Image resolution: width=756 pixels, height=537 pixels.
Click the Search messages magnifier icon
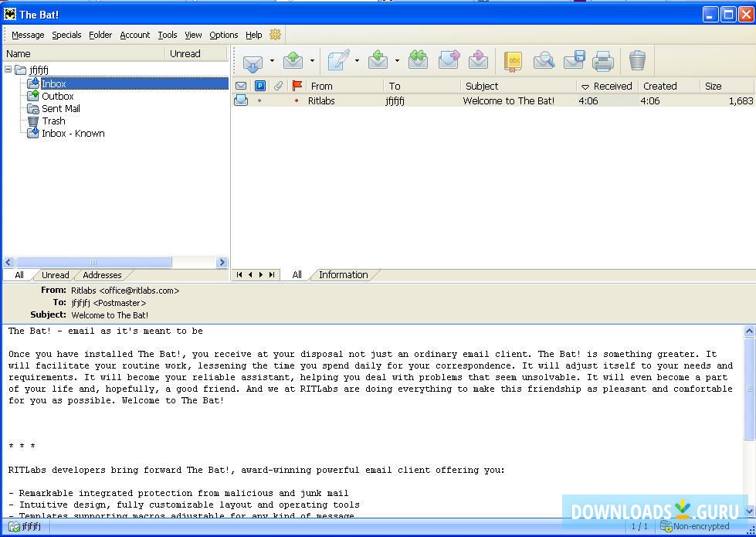(544, 61)
